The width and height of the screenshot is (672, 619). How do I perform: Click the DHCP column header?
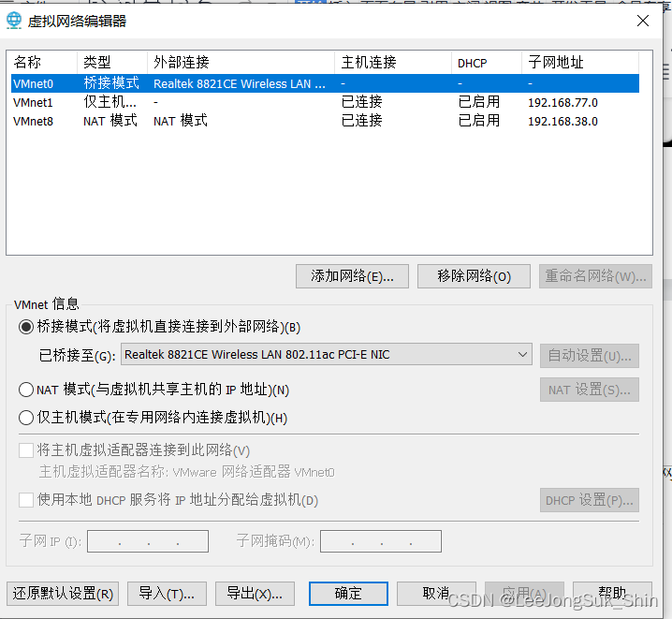(x=487, y=63)
